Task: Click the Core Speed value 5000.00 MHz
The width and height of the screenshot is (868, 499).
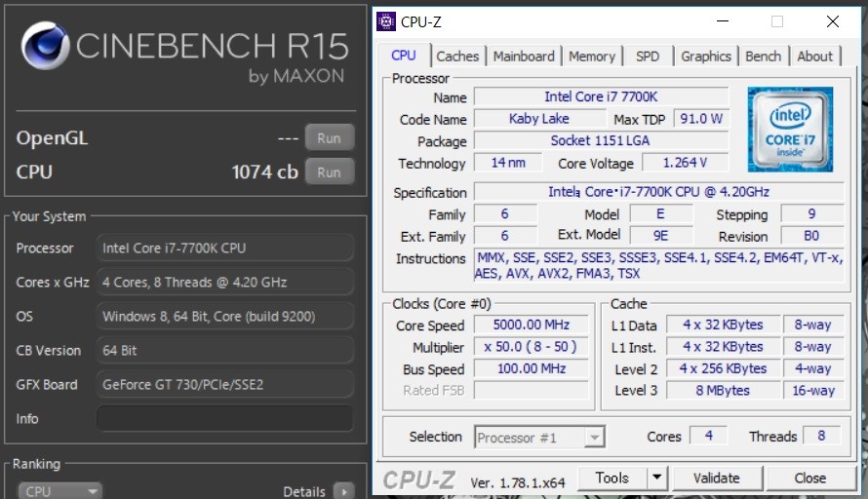Action: [x=532, y=325]
